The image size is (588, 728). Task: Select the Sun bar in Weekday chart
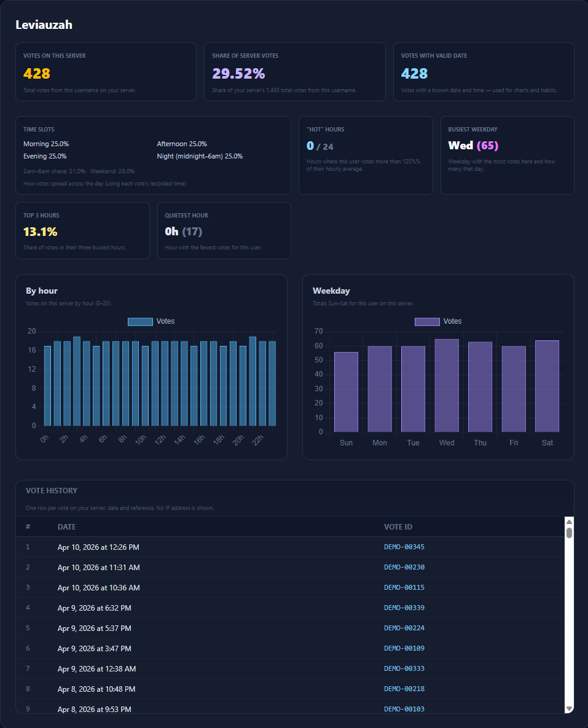pos(346,391)
